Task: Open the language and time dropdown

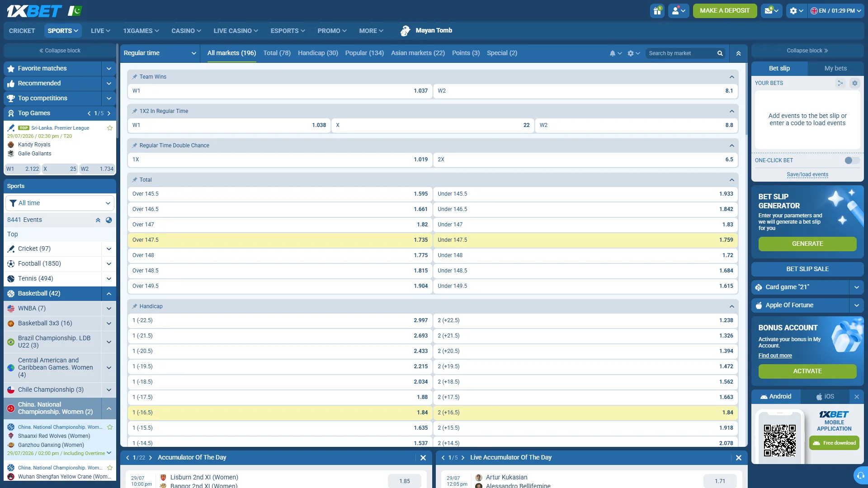Action: 835,11
